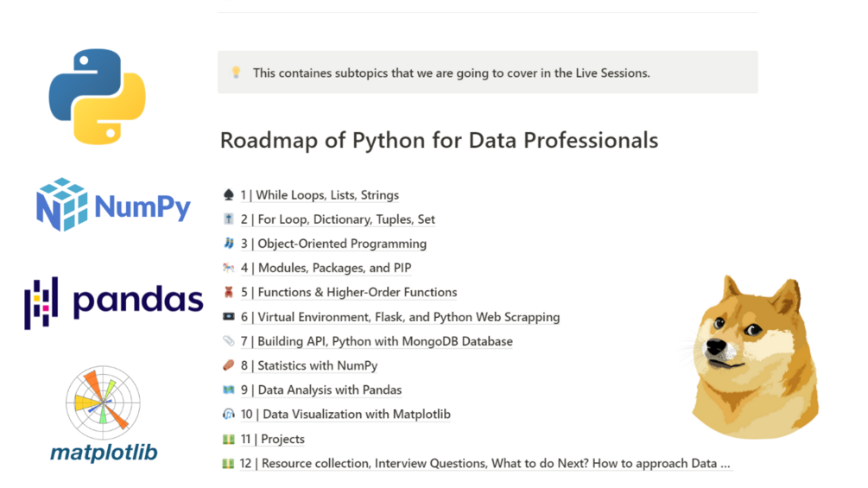
Task: Click the Python logo
Action: (x=98, y=96)
